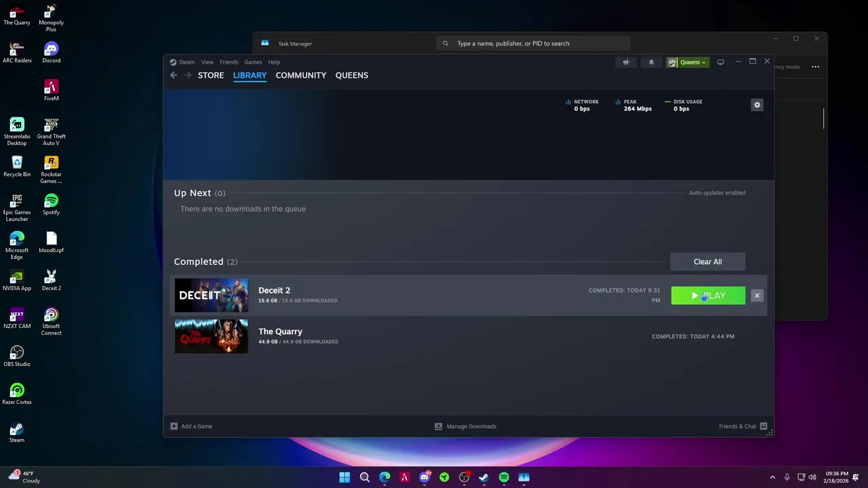Select NVIDIA App desktop icon
The height and width of the screenshot is (488, 868).
(17, 281)
